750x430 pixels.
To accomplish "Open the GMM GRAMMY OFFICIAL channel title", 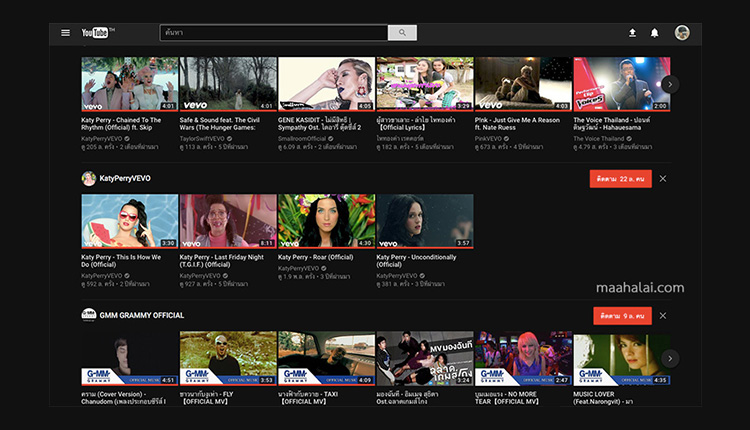I will (142, 315).
